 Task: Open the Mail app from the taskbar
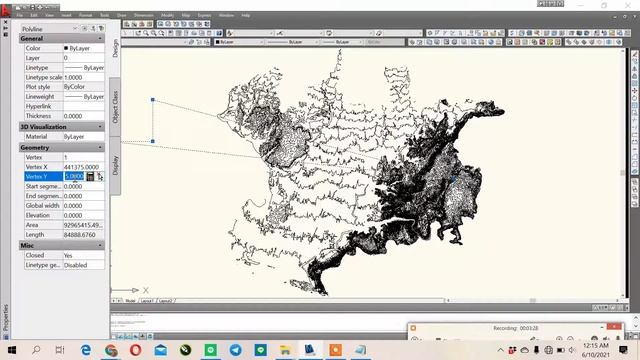click(161, 350)
